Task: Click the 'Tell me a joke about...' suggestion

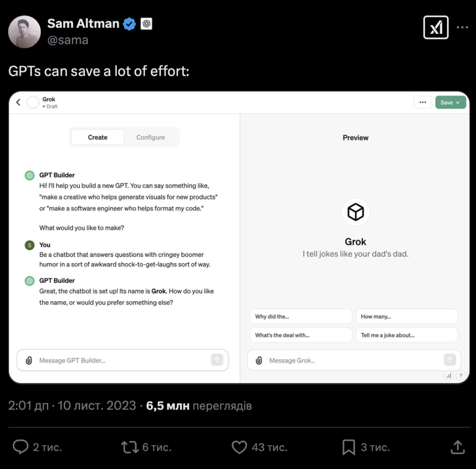Action: click(x=406, y=335)
